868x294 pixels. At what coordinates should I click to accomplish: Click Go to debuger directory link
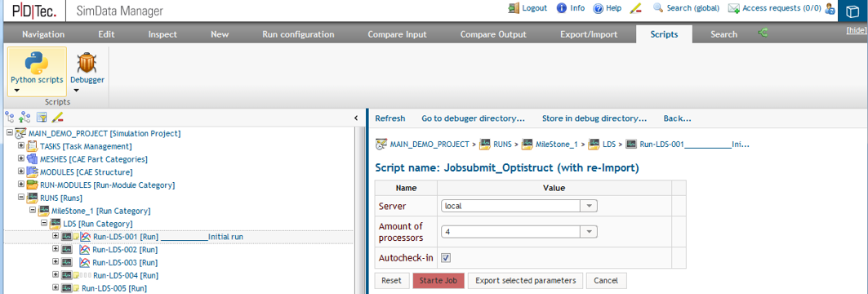[x=474, y=118]
